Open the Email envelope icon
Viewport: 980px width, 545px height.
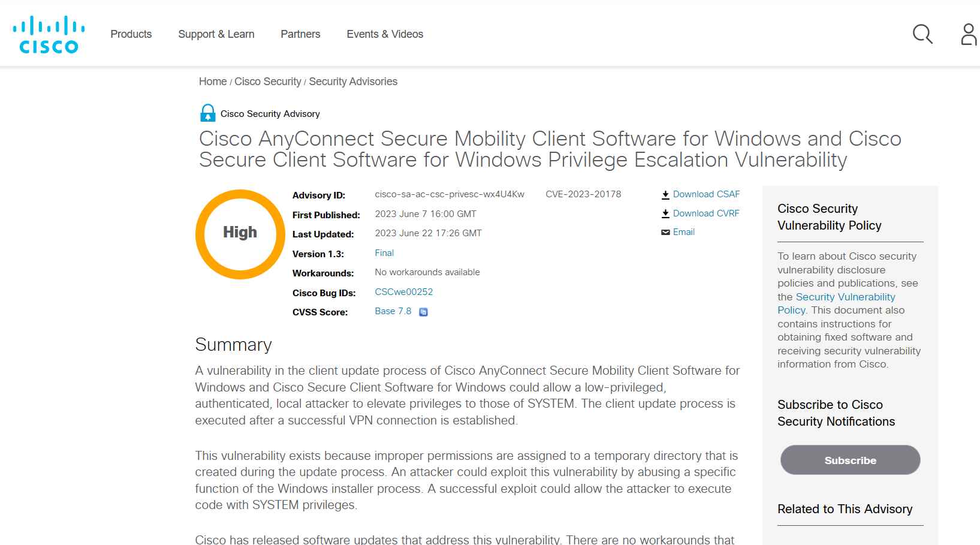pyautogui.click(x=664, y=232)
